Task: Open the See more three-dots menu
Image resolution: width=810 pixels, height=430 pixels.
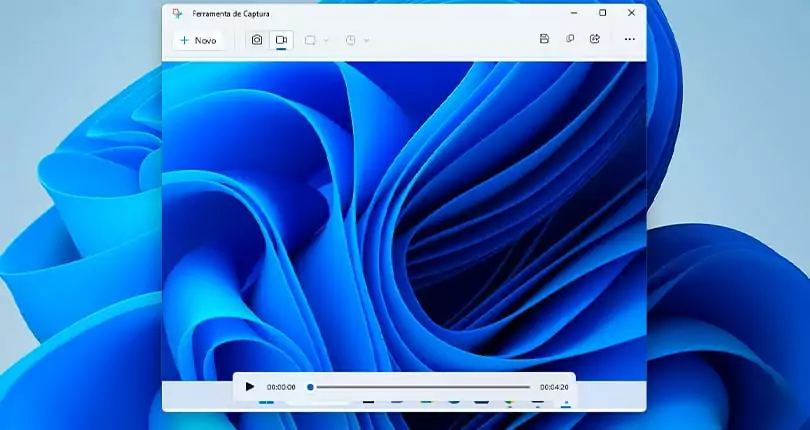Action: coord(629,39)
